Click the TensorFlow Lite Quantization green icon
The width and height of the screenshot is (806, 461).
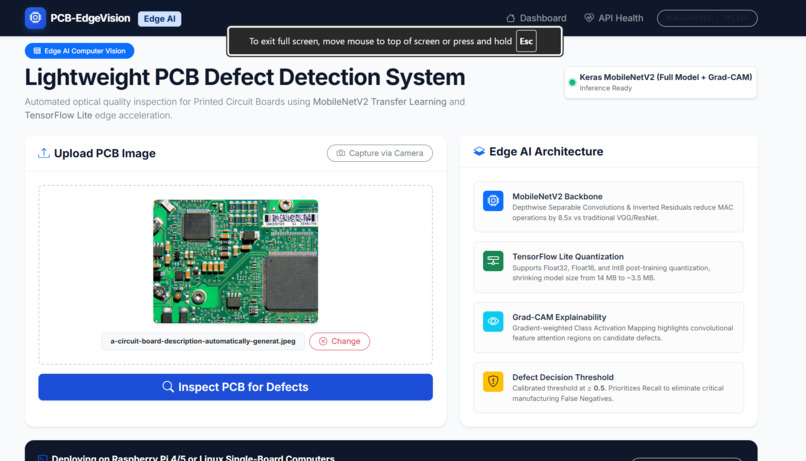point(493,261)
